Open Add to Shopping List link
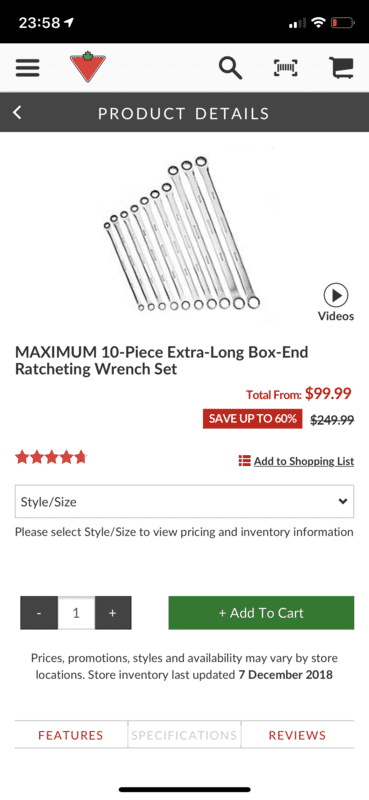 304,461
